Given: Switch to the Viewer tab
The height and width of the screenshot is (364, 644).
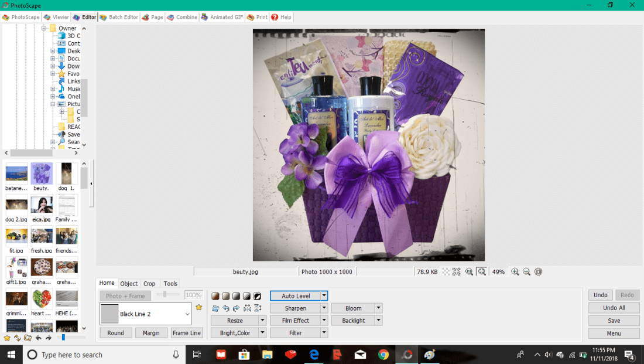Looking at the screenshot, I should [56, 17].
